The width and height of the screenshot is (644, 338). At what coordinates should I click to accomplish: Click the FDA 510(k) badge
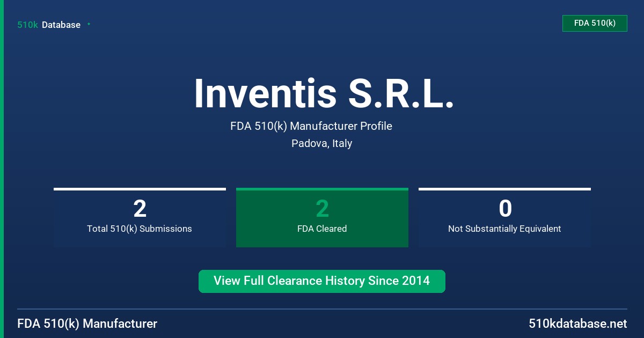click(x=595, y=23)
